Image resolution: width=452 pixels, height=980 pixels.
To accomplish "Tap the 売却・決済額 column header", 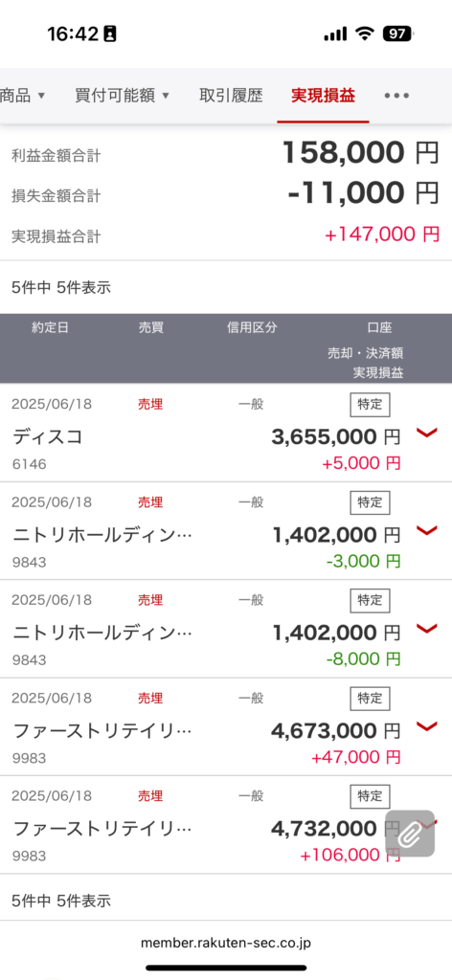I will (366, 352).
